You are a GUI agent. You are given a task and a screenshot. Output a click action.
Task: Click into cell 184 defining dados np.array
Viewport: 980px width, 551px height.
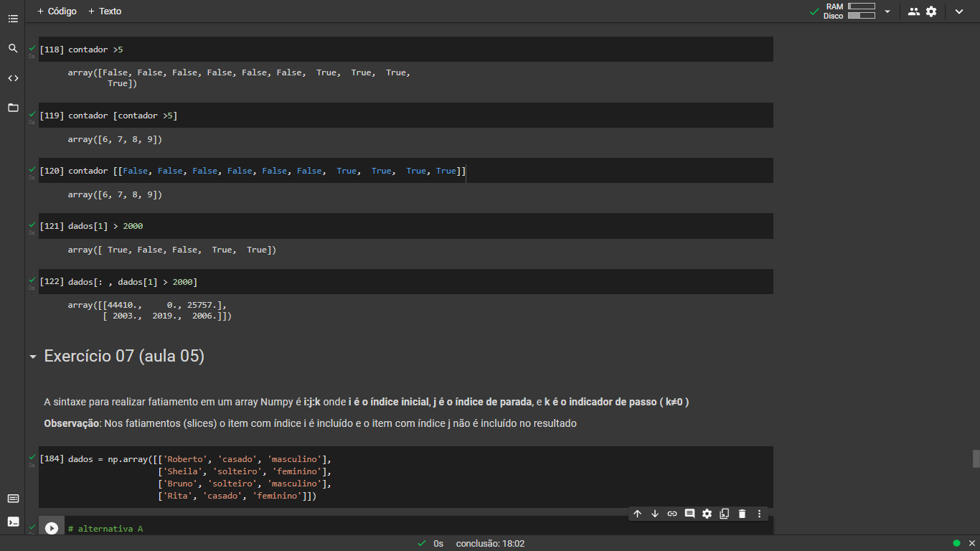[x=406, y=477]
